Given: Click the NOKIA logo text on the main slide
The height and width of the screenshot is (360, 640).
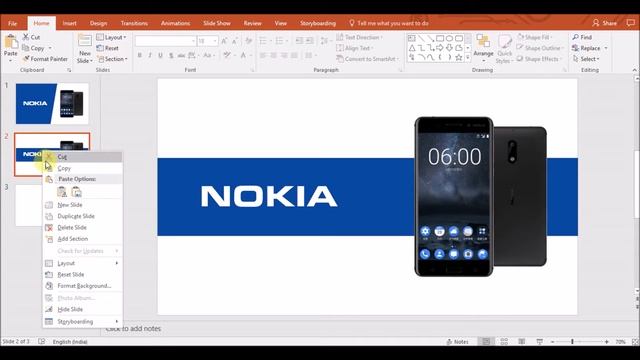Looking at the screenshot, I should (x=269, y=196).
